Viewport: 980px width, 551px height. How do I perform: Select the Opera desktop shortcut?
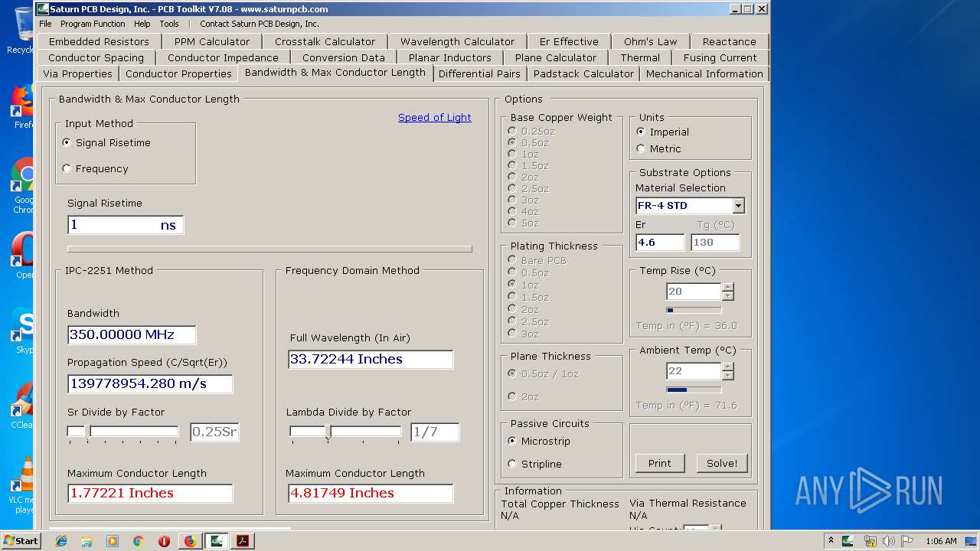pyautogui.click(x=23, y=256)
